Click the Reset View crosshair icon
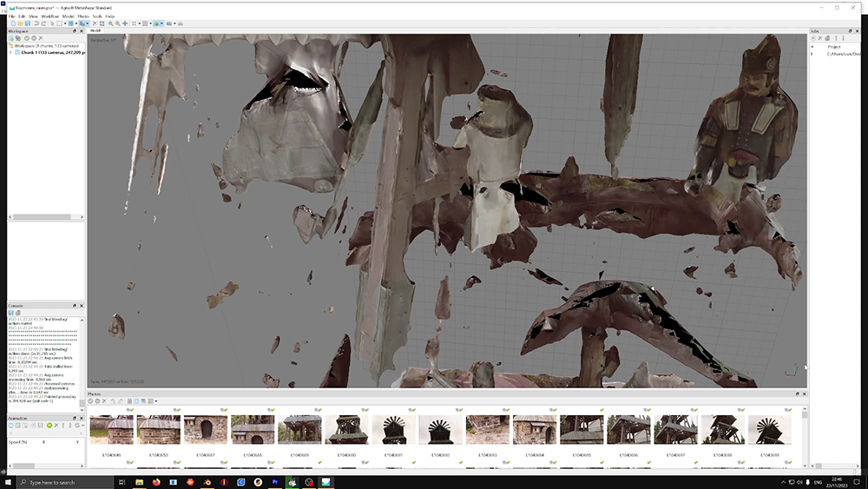Screen dimensions: 868x489 tap(125, 23)
